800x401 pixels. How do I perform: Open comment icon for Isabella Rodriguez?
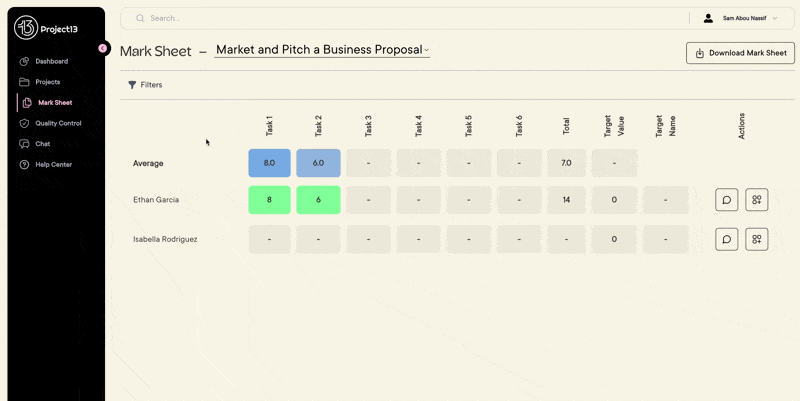[x=727, y=239]
